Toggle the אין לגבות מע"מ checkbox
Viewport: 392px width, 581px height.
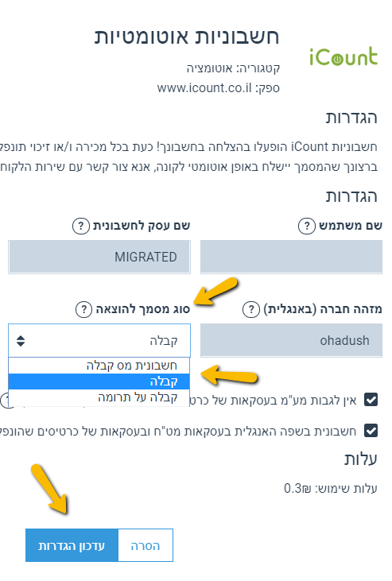click(x=371, y=400)
